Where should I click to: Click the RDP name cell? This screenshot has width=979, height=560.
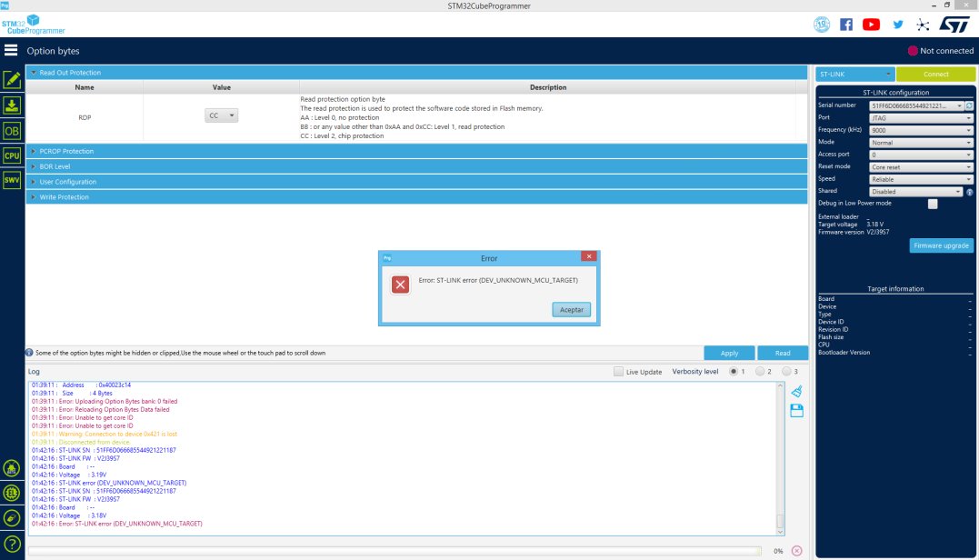[85, 117]
